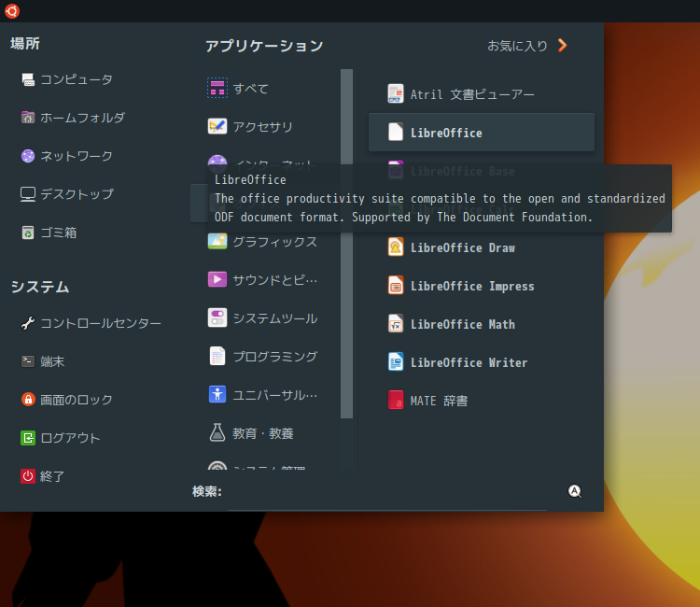
Task: Click LibreOffice Impress entry text
Action: click(472, 286)
